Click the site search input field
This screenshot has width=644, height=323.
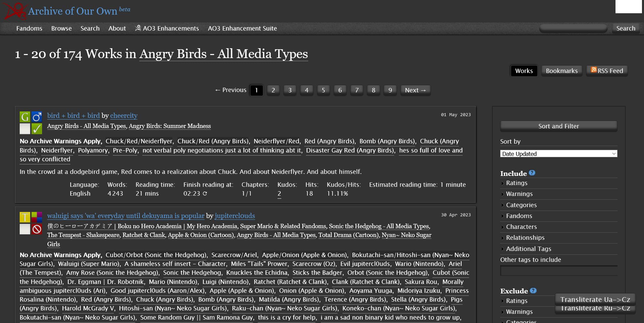573,29
